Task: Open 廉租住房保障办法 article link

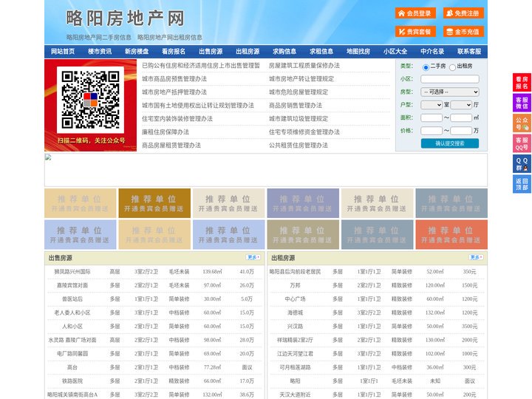Action: 166,132
